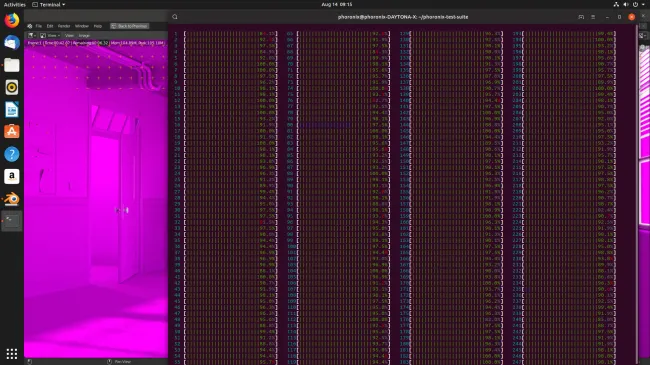Open Blender's Render menu

(64, 26)
